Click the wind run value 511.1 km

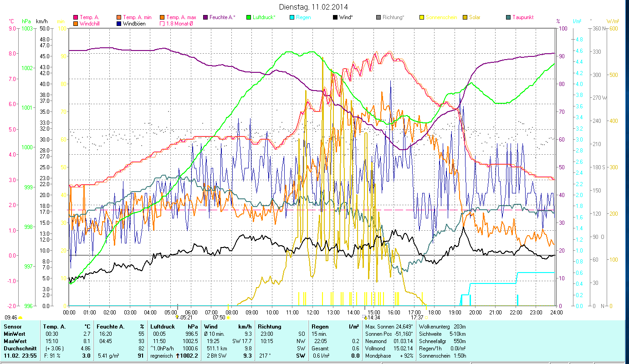(x=217, y=349)
